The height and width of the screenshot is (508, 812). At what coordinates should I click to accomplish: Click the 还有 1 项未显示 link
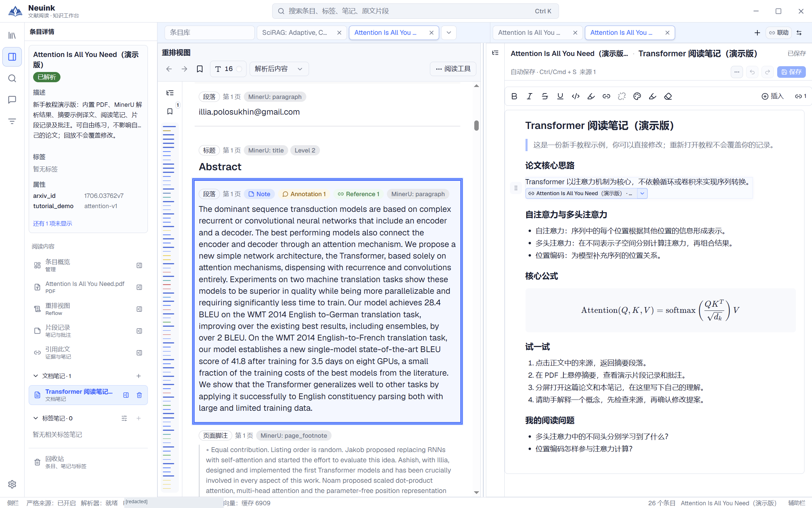click(52, 223)
